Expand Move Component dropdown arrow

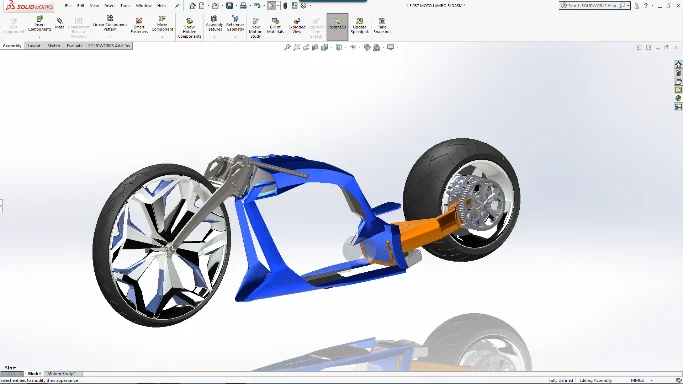click(x=162, y=37)
